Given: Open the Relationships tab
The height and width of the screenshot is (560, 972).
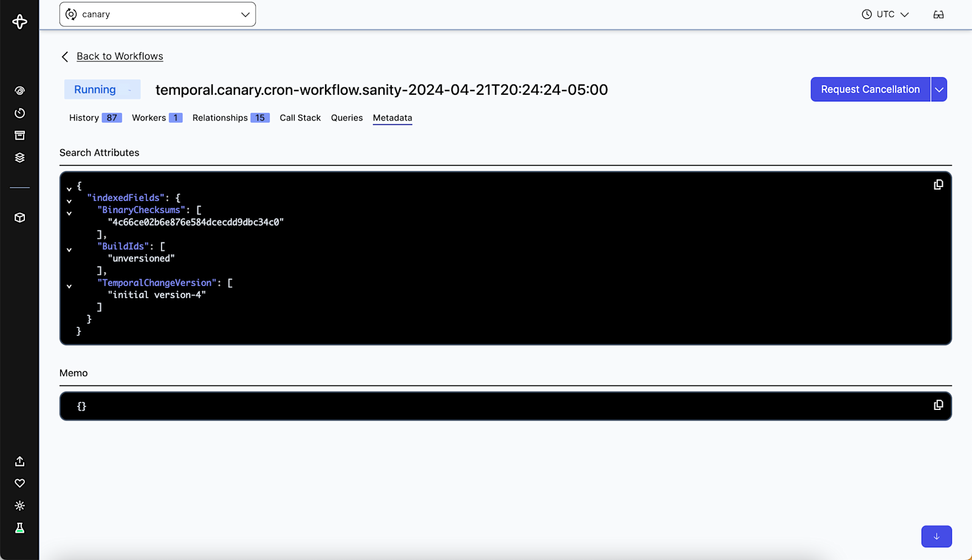Looking at the screenshot, I should (231, 118).
